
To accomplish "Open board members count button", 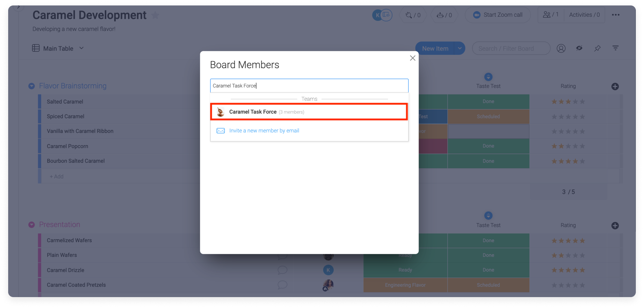I will pyautogui.click(x=551, y=15).
